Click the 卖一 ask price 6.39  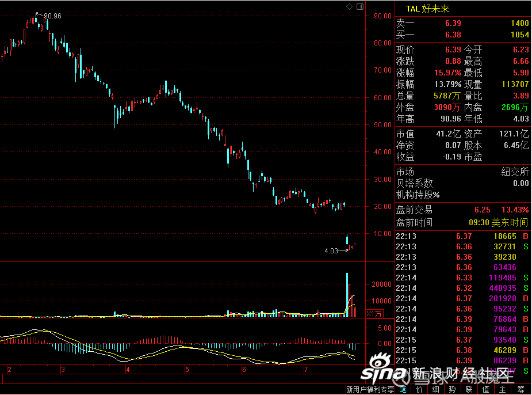tap(453, 23)
